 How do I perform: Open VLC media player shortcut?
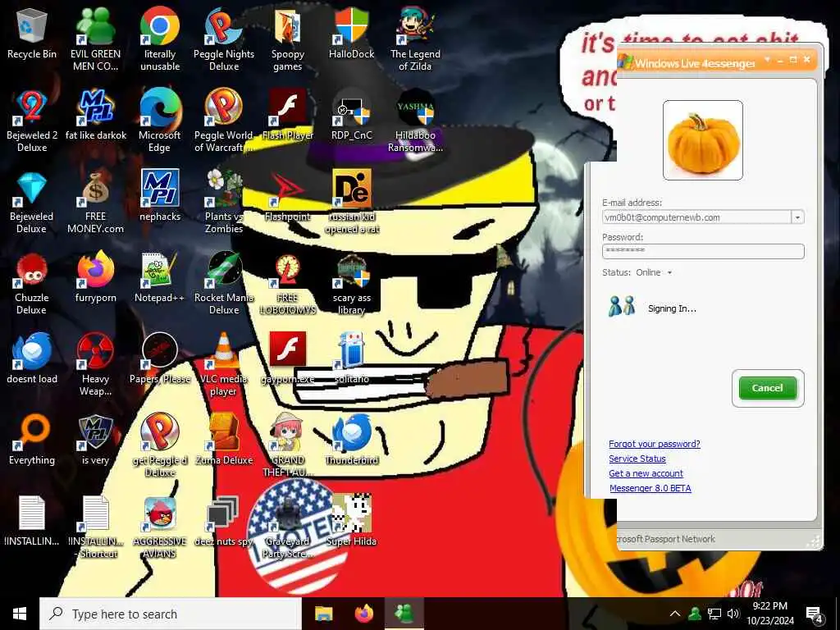point(224,364)
